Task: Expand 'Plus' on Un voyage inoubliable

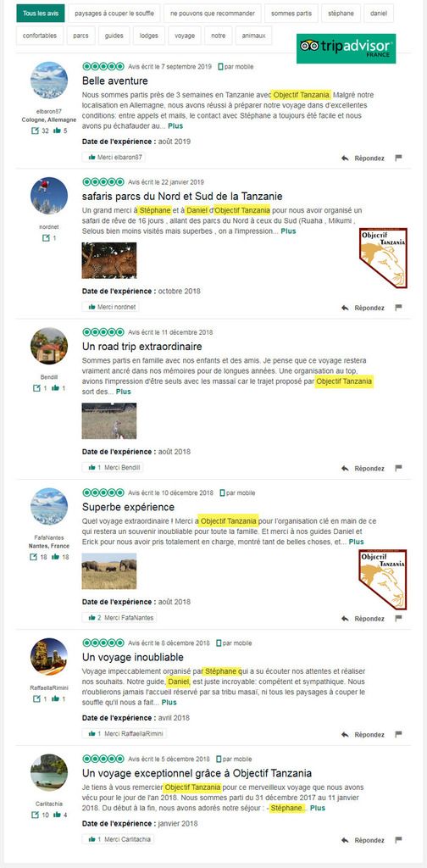Action: [169, 702]
